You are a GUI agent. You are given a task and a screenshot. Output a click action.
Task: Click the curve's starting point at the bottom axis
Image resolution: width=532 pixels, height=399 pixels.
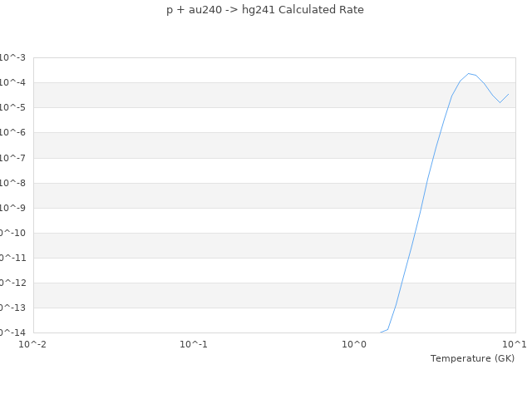(x=380, y=332)
